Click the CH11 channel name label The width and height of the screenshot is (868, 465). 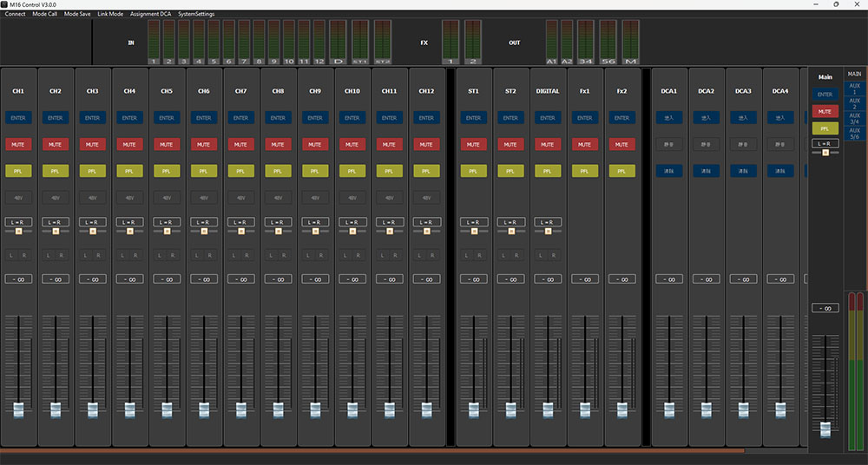[389, 91]
